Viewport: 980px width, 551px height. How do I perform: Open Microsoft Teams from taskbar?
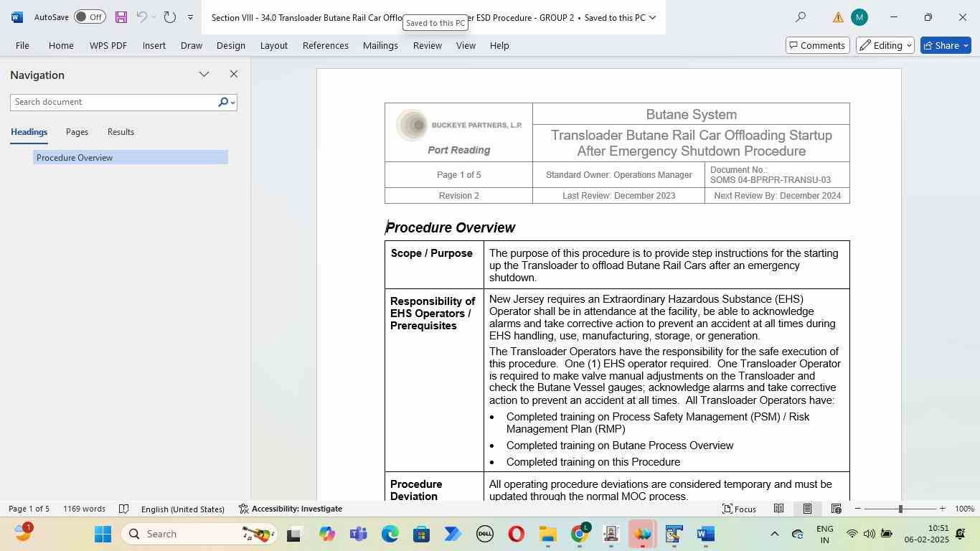[358, 534]
